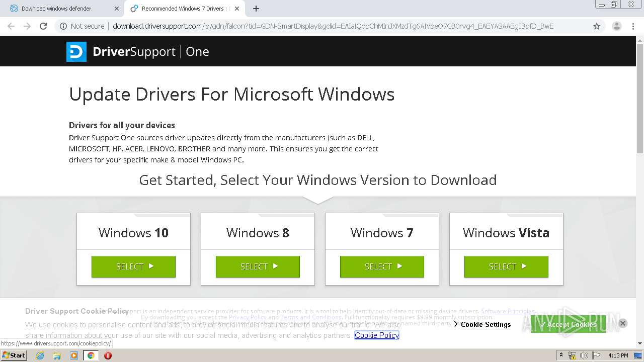Select Recommended Windows 7 Drivers tab
This screenshot has height=362, width=644.
point(185,9)
